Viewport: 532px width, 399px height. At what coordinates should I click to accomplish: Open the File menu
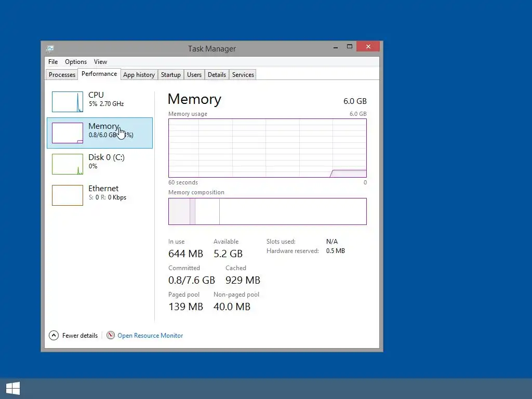click(53, 62)
